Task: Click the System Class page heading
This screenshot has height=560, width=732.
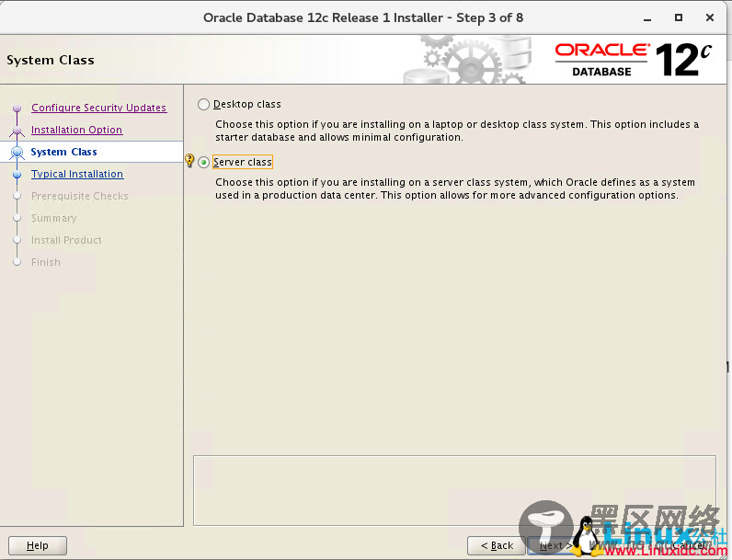Action: tap(51, 60)
